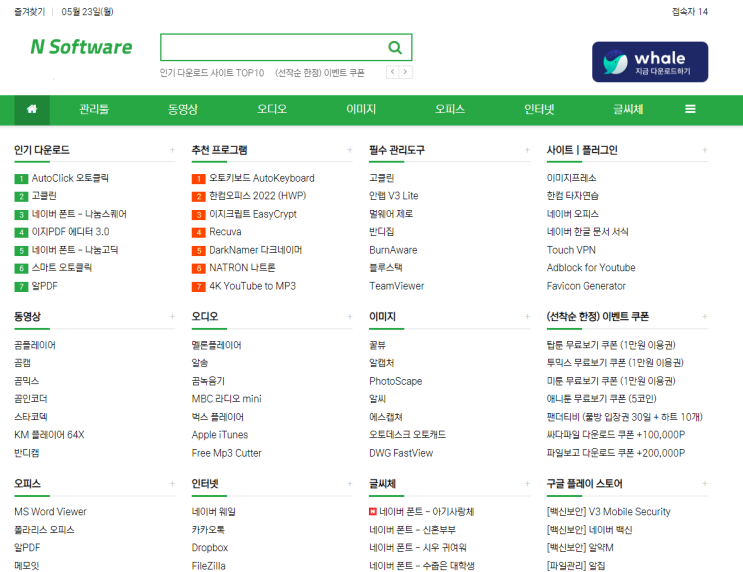Expand 이미지 section plus icon
Viewport: 743px width, 572px height.
pyautogui.click(x=527, y=317)
